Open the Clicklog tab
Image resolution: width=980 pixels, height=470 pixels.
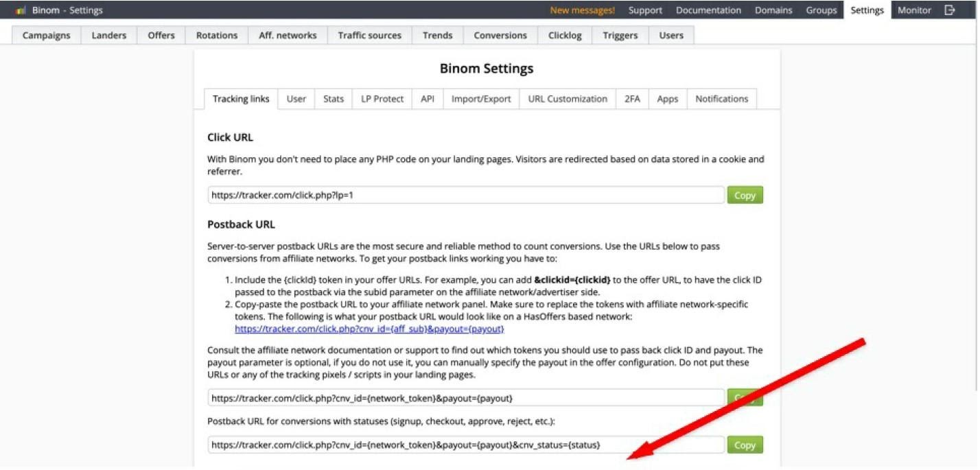565,36
